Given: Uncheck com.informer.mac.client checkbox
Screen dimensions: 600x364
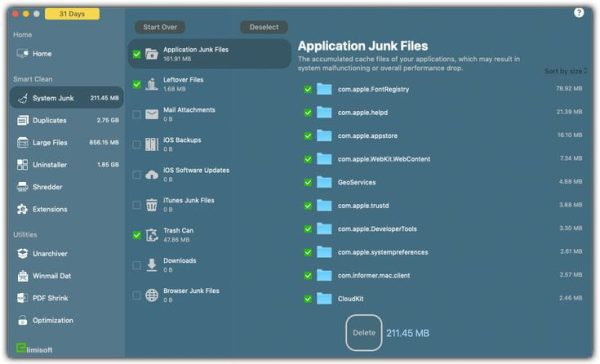Looking at the screenshot, I should (x=308, y=276).
